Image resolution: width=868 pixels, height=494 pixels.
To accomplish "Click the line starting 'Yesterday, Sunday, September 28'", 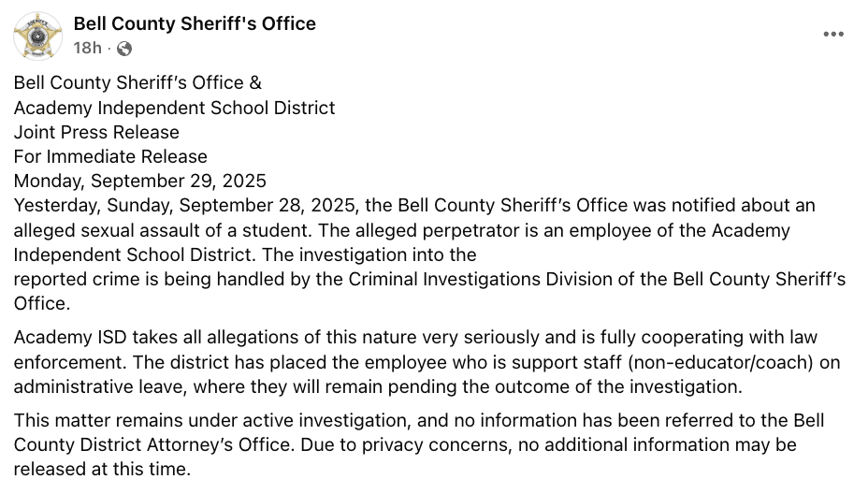I will [x=414, y=205].
